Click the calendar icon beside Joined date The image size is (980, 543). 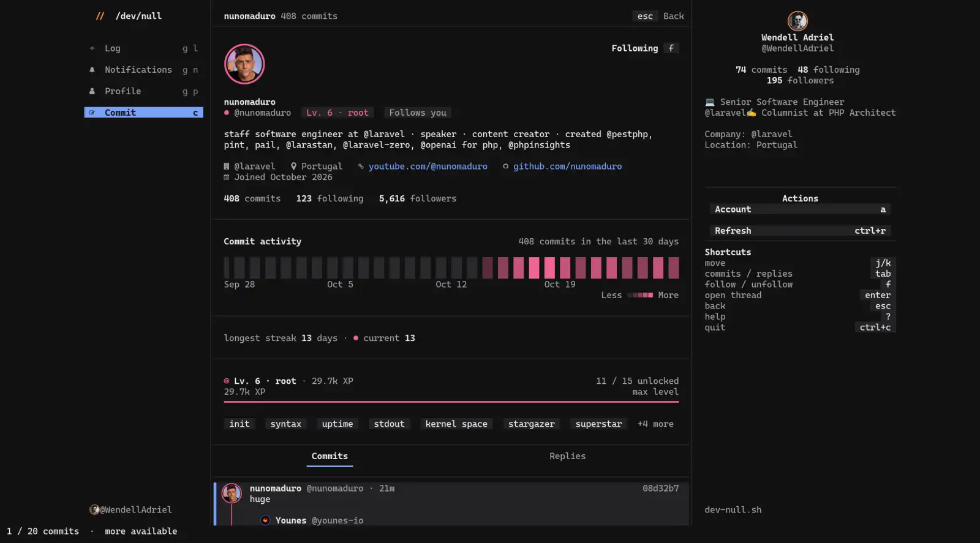pos(227,178)
